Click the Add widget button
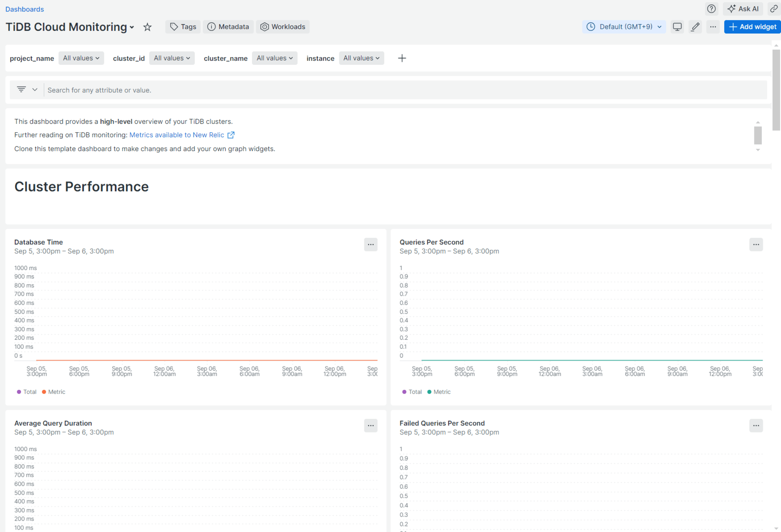The width and height of the screenshot is (781, 532). point(752,27)
